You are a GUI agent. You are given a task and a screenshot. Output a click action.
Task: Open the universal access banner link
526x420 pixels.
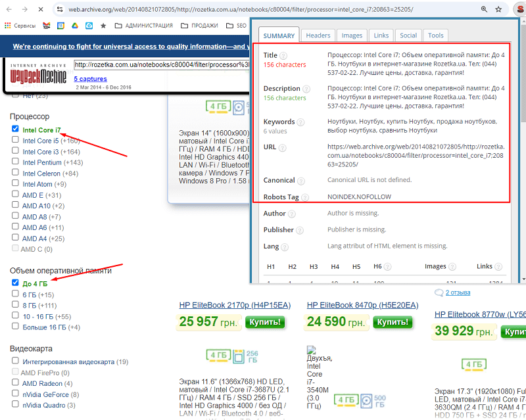[131, 46]
